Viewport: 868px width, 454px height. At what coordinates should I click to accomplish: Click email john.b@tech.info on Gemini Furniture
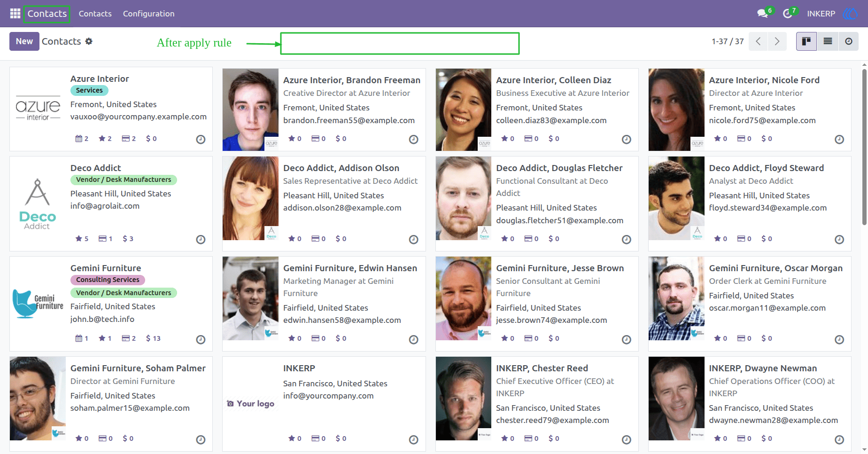click(102, 319)
